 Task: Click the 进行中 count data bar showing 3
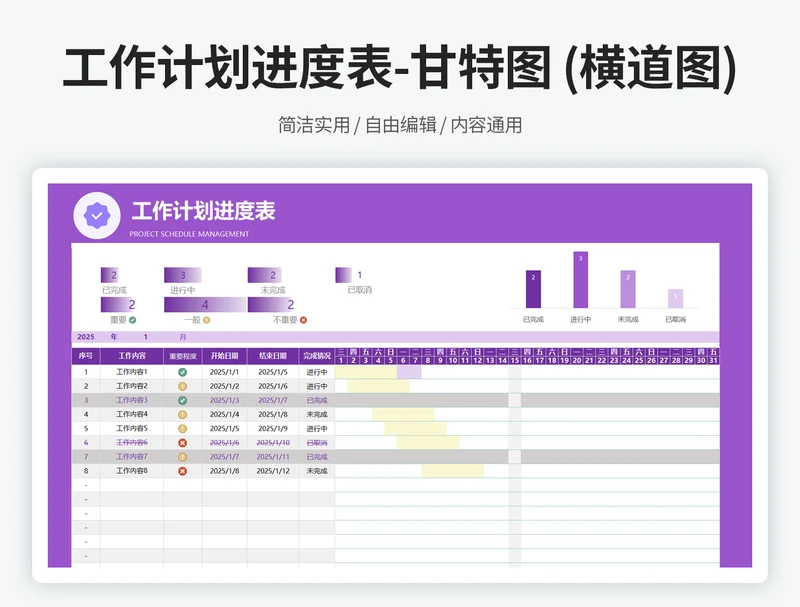tap(183, 275)
